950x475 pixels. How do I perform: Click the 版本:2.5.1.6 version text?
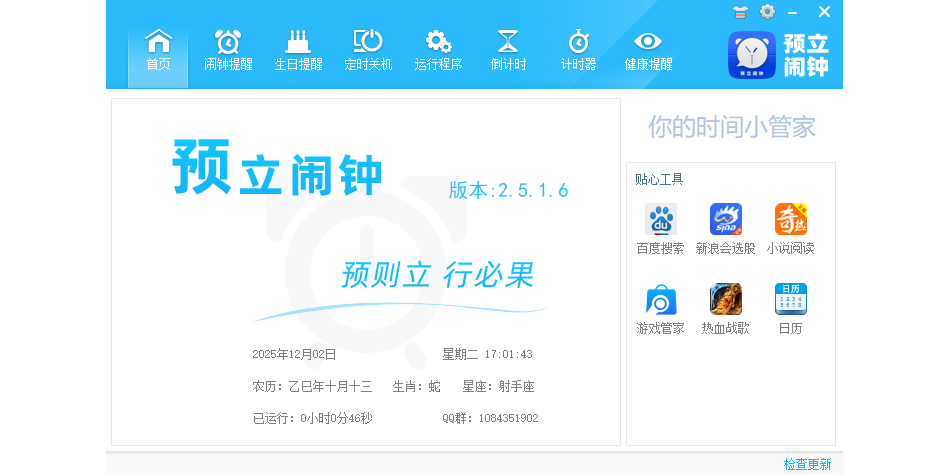pyautogui.click(x=508, y=190)
